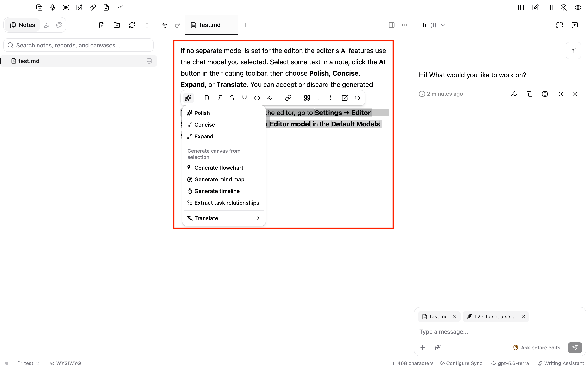Open test workspace switcher in status bar
588x368 pixels.
(28, 363)
